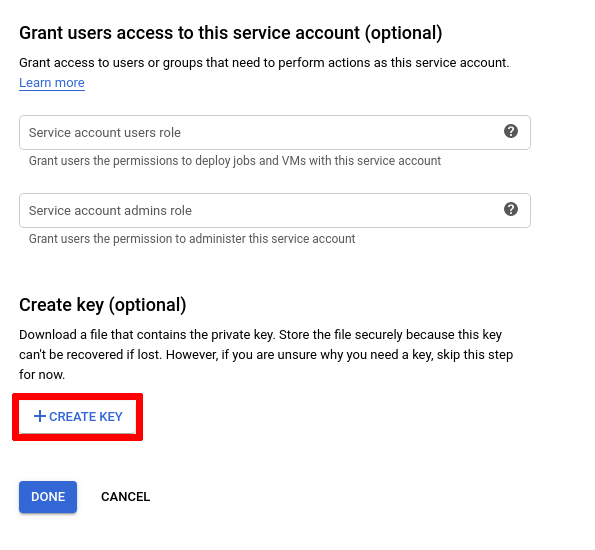Click the 'Grant access to users or groups' description
Image resolution: width=595 pixels, height=550 pixels.
tap(264, 63)
